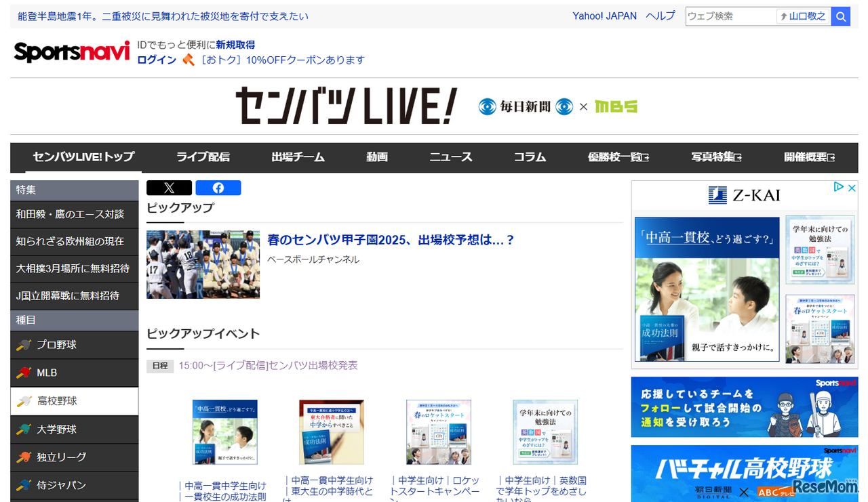This screenshot has height=502, width=868.
Task: Open the 10%OFFクーポン offer link
Action: (283, 60)
